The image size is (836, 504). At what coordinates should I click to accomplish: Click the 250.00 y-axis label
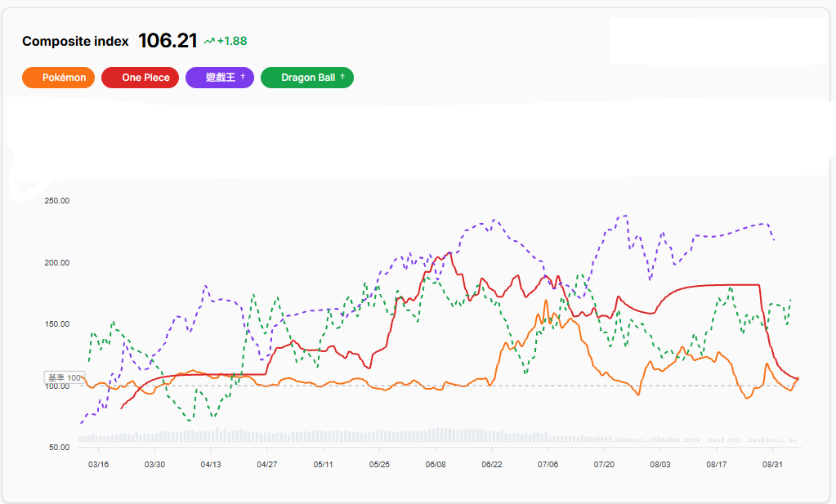point(57,201)
